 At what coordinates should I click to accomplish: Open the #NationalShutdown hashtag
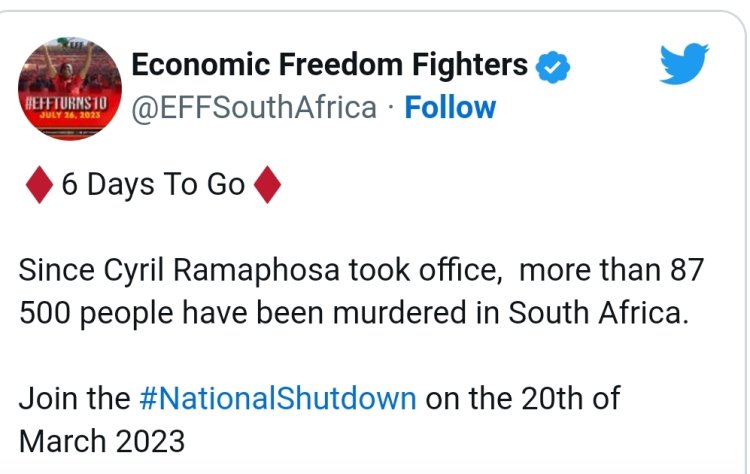click(x=276, y=398)
